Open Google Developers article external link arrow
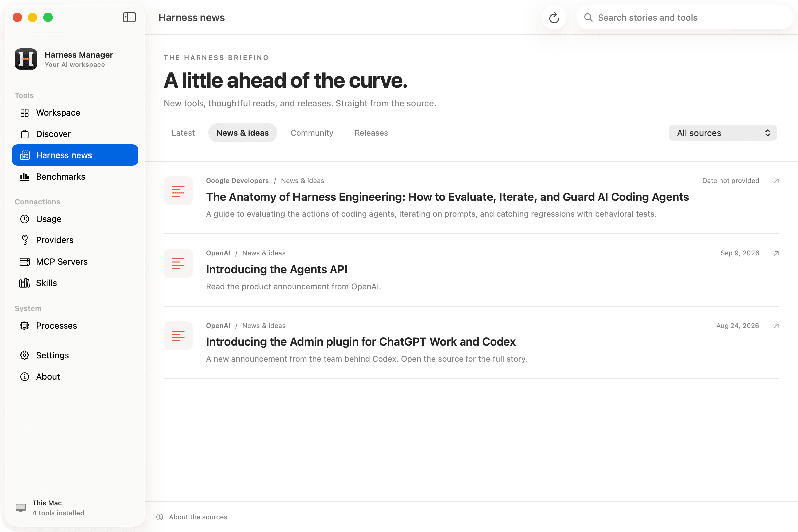The height and width of the screenshot is (532, 798). click(x=776, y=181)
